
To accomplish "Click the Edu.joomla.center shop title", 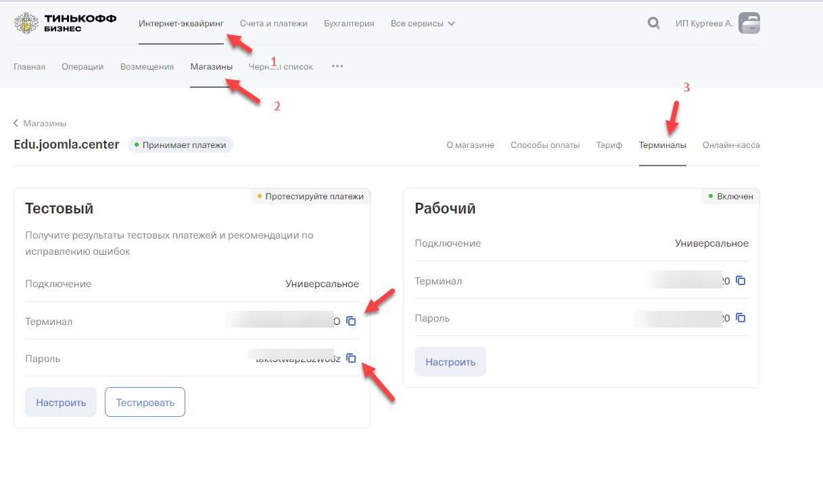I will click(66, 145).
